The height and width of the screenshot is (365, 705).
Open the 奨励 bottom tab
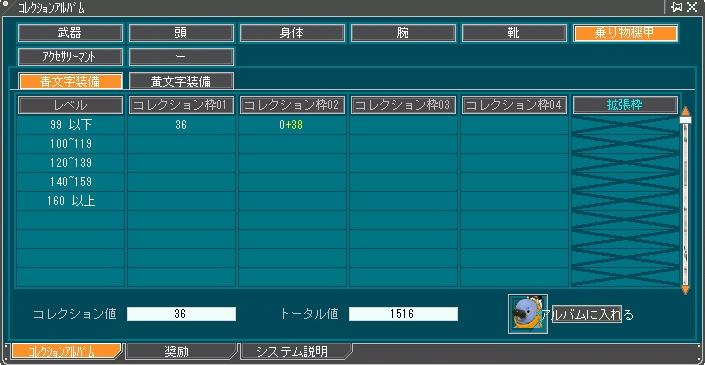[x=181, y=351]
